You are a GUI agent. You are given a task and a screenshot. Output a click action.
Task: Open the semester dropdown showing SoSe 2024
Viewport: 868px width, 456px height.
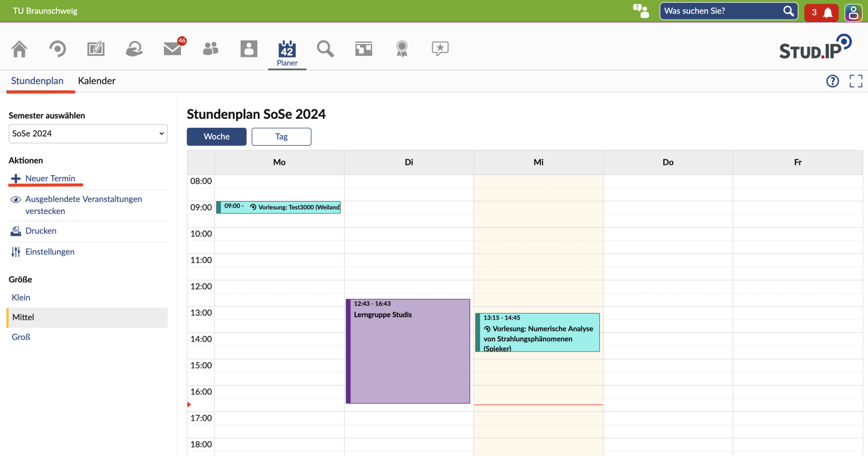[88, 133]
